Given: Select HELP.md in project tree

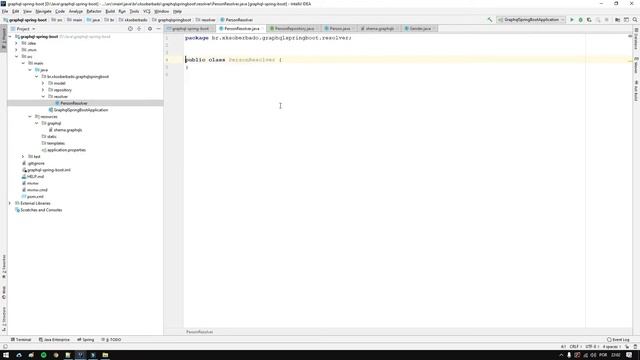Looking at the screenshot, I should click(x=35, y=177).
